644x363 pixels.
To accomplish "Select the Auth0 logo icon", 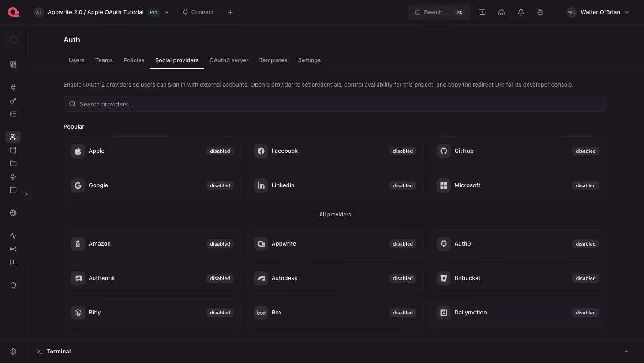I will pos(444,244).
